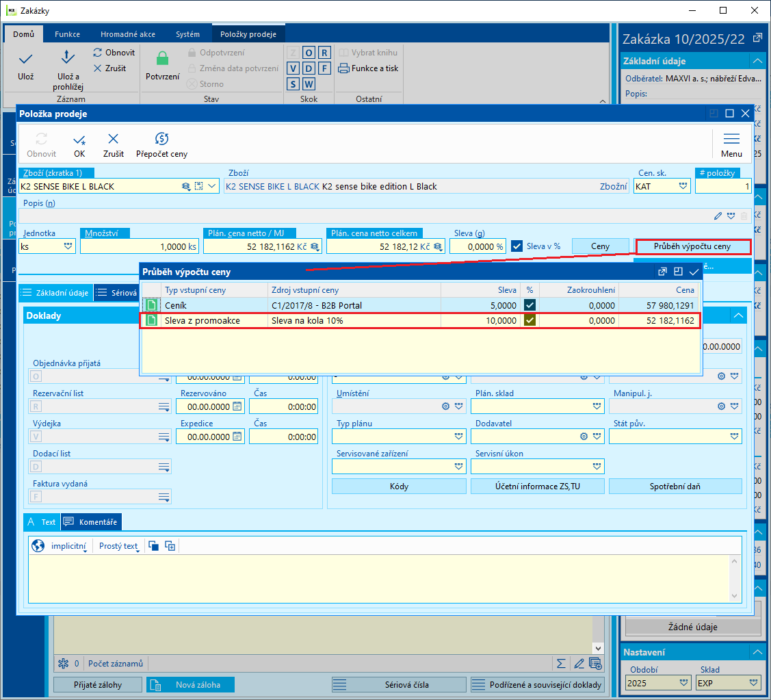Image resolution: width=771 pixels, height=700 pixels.
Task: Click the Spotřební daň button
Action: (x=675, y=486)
